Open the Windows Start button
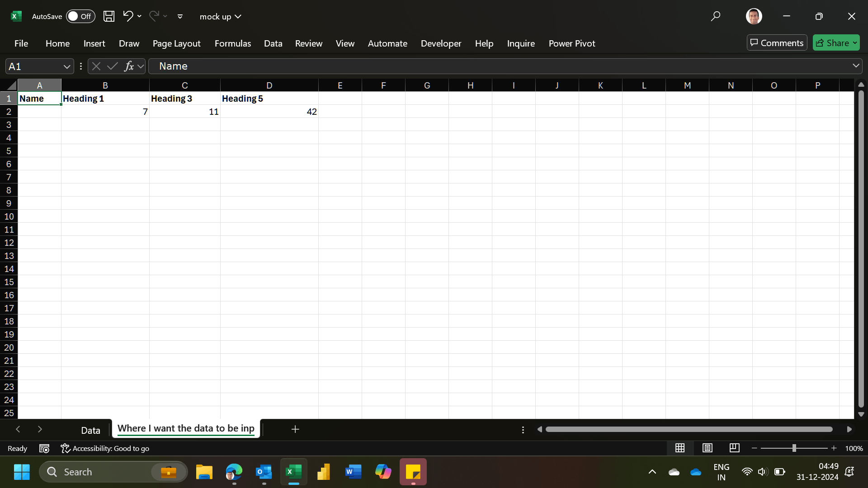 pos(22,472)
